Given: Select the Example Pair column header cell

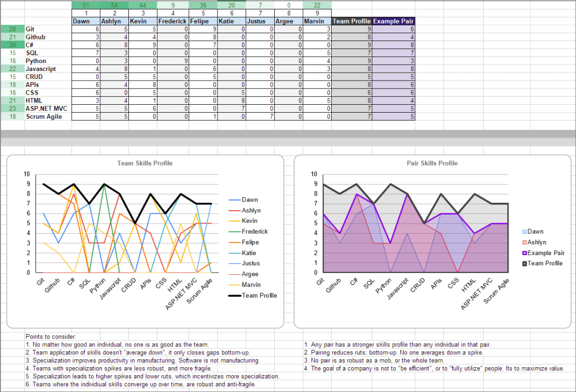Looking at the screenshot, I should (x=394, y=21).
